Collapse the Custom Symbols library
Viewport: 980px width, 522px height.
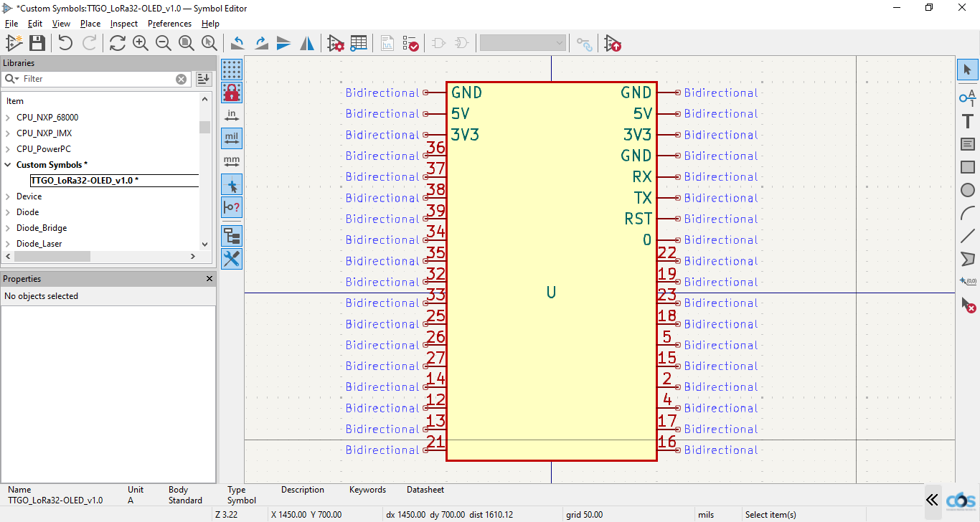[8, 165]
